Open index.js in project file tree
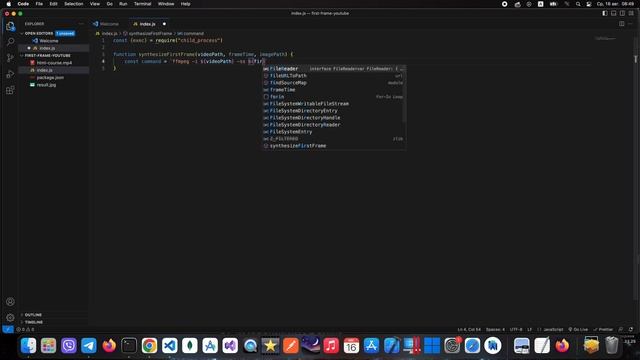The width and height of the screenshot is (640, 360). (x=44, y=70)
